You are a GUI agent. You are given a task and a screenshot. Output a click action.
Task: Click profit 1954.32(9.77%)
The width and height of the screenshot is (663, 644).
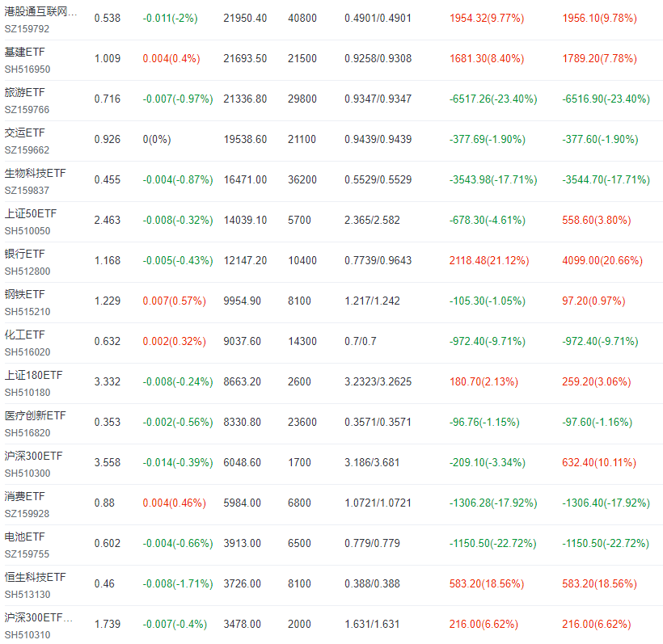click(487, 18)
